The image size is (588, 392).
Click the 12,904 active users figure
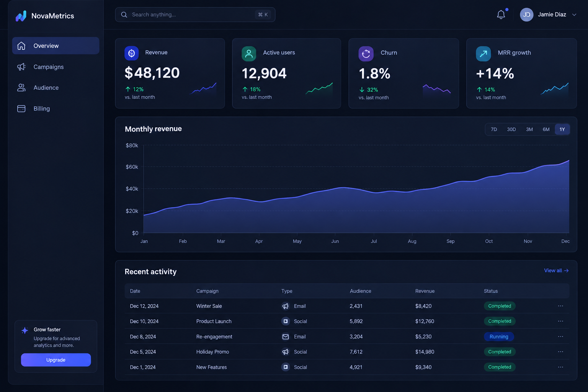tap(264, 73)
